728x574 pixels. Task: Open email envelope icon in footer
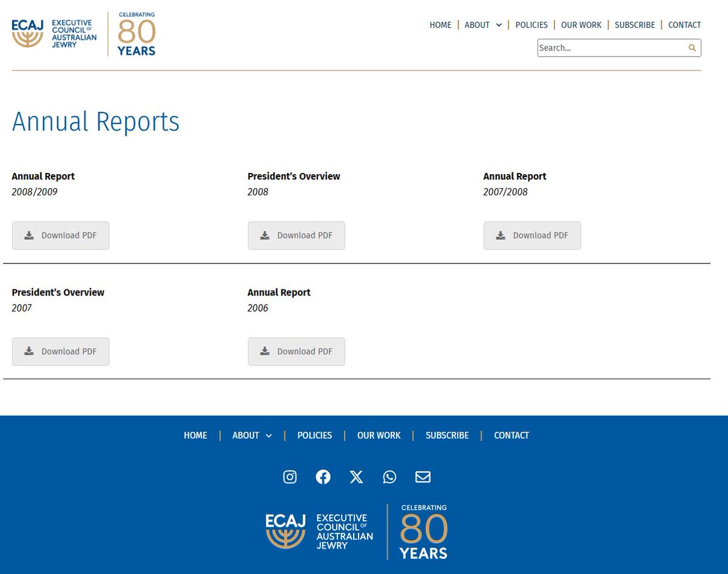tap(423, 477)
